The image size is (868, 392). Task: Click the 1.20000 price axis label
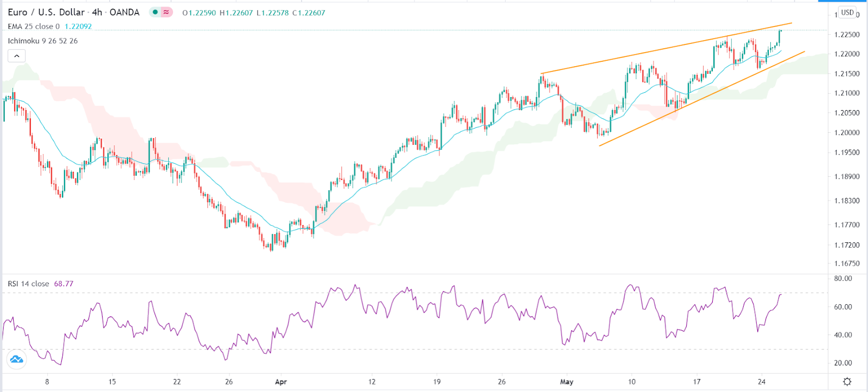point(847,133)
